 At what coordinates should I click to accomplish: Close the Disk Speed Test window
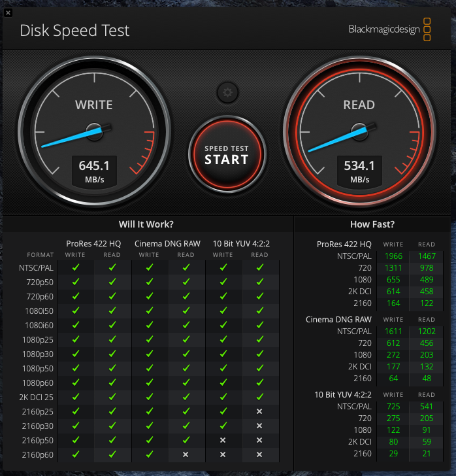[8, 13]
